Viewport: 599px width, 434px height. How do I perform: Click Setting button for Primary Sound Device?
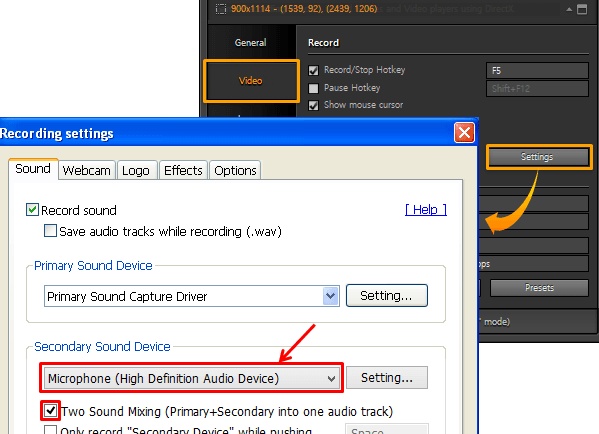387,295
